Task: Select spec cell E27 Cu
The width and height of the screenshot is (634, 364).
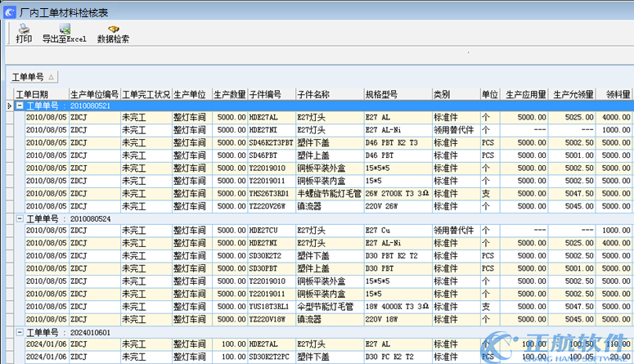Action: [x=398, y=231]
